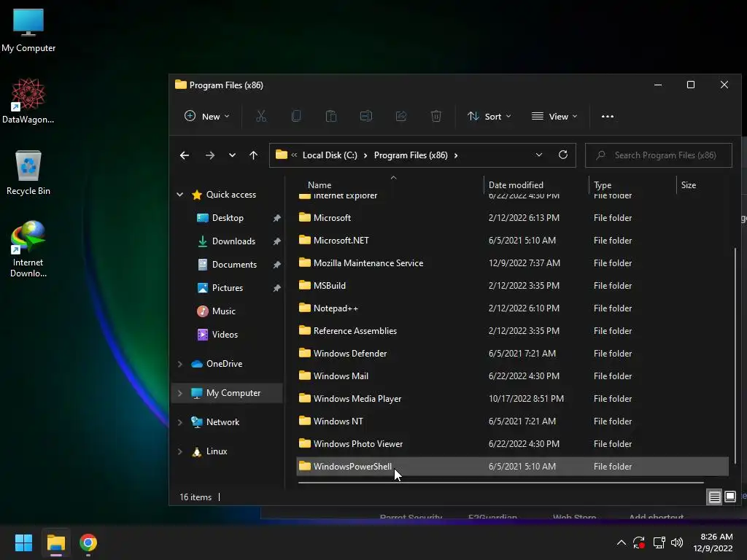Select the Microsoft.NET folder
Screen dimensions: 747x560
pyautogui.click(x=512, y=241)
